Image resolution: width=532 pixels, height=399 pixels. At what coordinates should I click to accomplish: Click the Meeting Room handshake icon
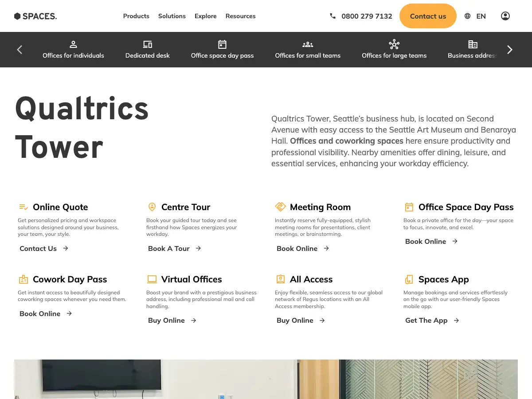281,207
